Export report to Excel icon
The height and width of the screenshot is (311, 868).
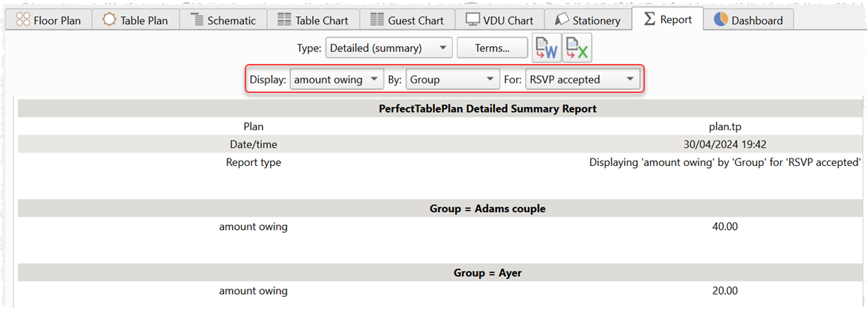577,48
